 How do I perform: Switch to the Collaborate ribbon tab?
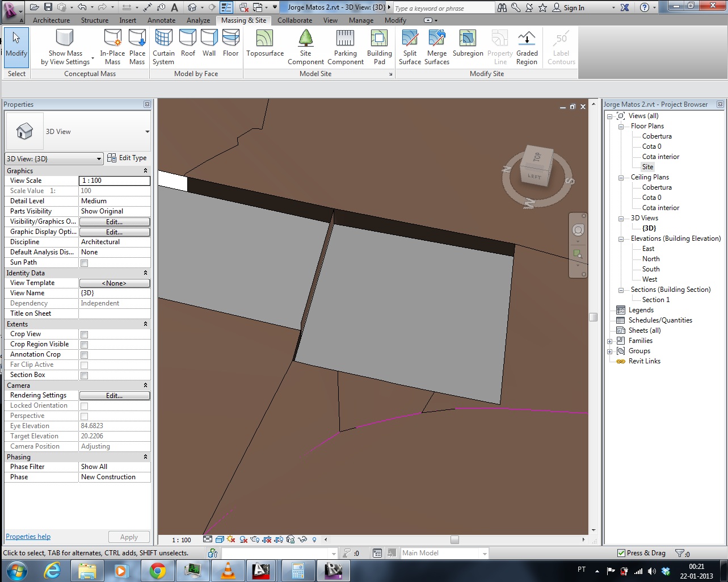click(x=295, y=20)
